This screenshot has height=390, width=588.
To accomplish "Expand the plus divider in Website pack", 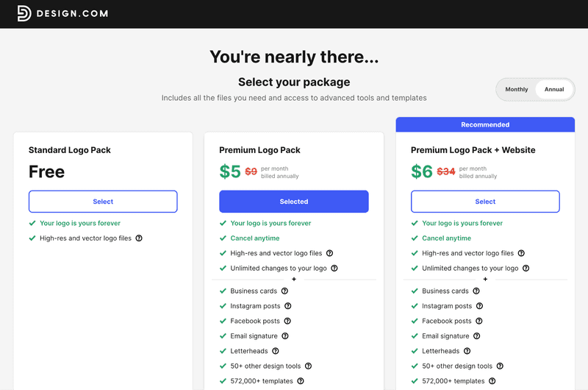I will (x=485, y=280).
